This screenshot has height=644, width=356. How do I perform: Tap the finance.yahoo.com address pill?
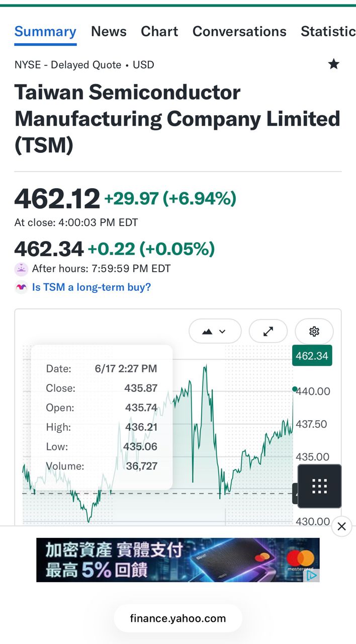point(178,618)
